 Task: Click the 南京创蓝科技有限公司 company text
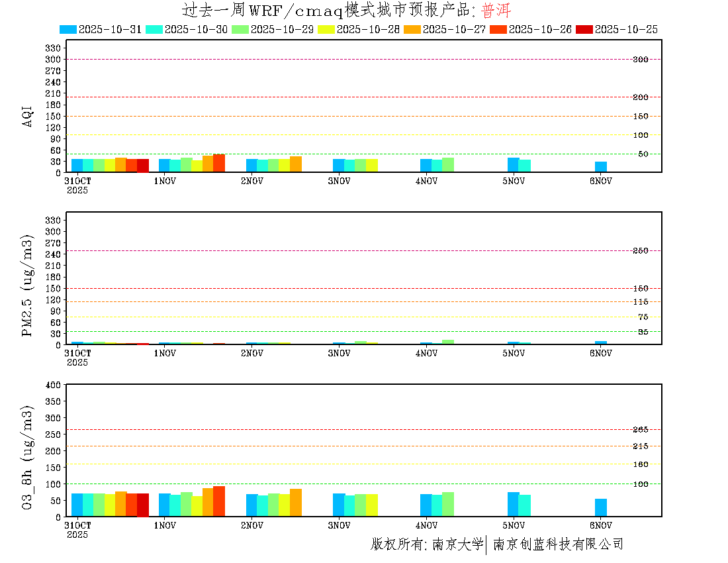click(x=558, y=544)
